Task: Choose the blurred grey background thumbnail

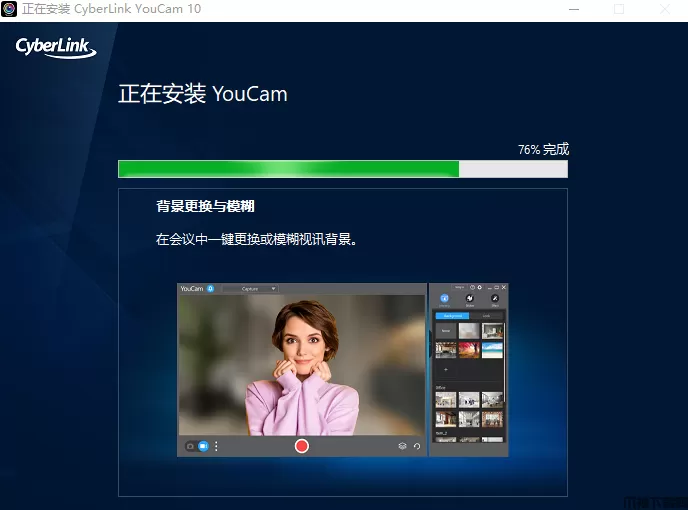Action: coord(469,330)
